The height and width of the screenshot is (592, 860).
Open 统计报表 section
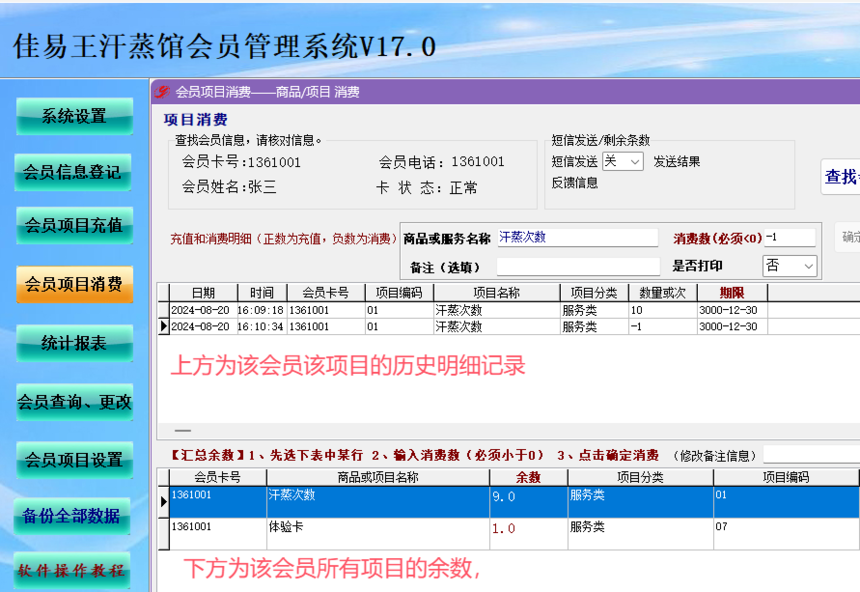coord(75,343)
